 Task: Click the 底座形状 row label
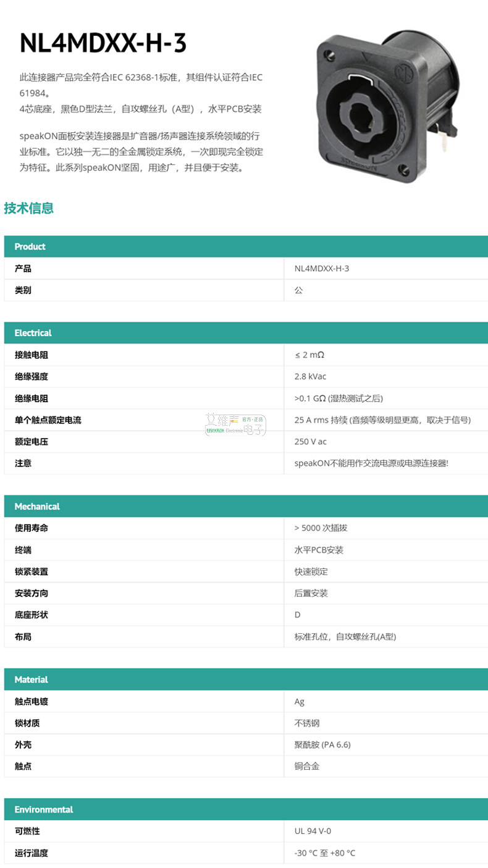coord(32,615)
